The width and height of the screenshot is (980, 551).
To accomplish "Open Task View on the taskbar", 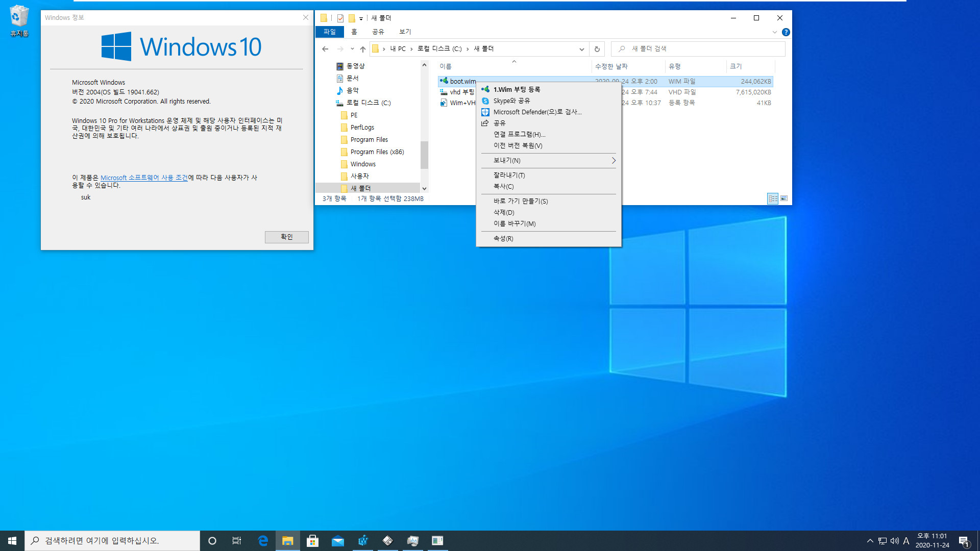I will 237,541.
